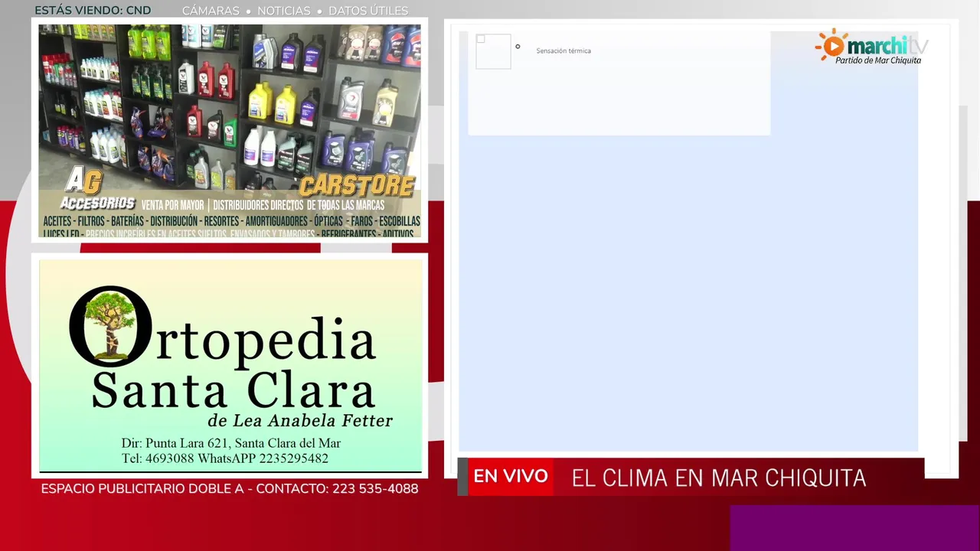
Task: Open the NOTICIAS menu item
Action: [x=284, y=11]
